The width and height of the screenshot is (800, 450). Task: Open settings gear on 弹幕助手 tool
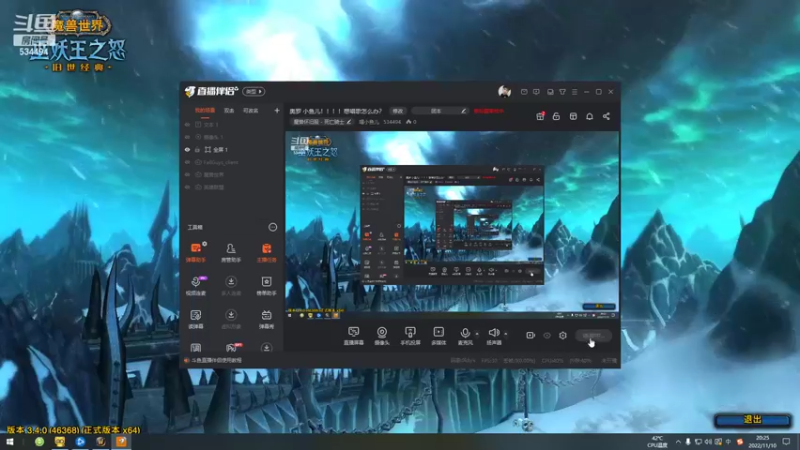pyautogui.click(x=205, y=244)
